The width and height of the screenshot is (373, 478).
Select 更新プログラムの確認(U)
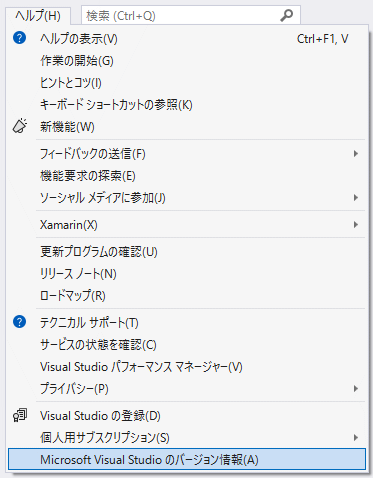[x=187, y=252]
